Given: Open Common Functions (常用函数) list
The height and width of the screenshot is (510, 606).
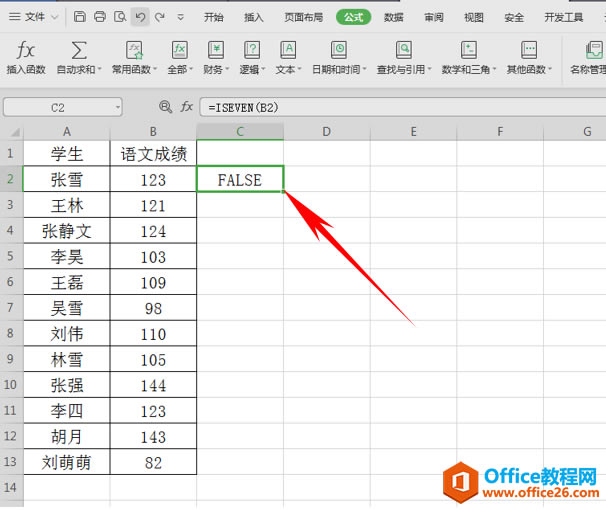Looking at the screenshot, I should tap(134, 58).
